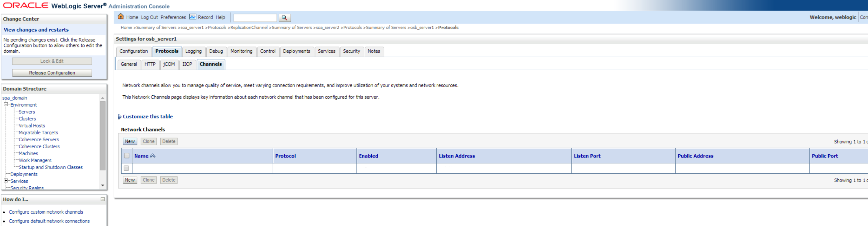The height and width of the screenshot is (226, 868).
Task: Click the bottom Clone button below the table
Action: pos(148,180)
